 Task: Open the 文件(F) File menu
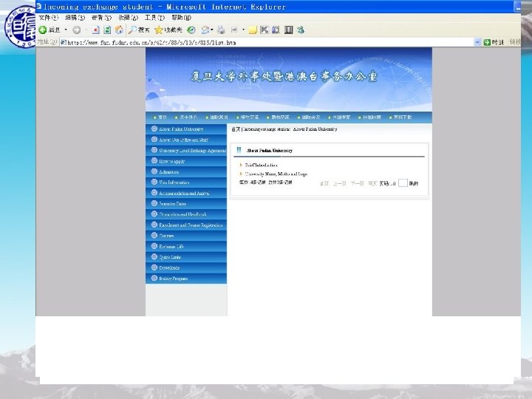pos(49,18)
